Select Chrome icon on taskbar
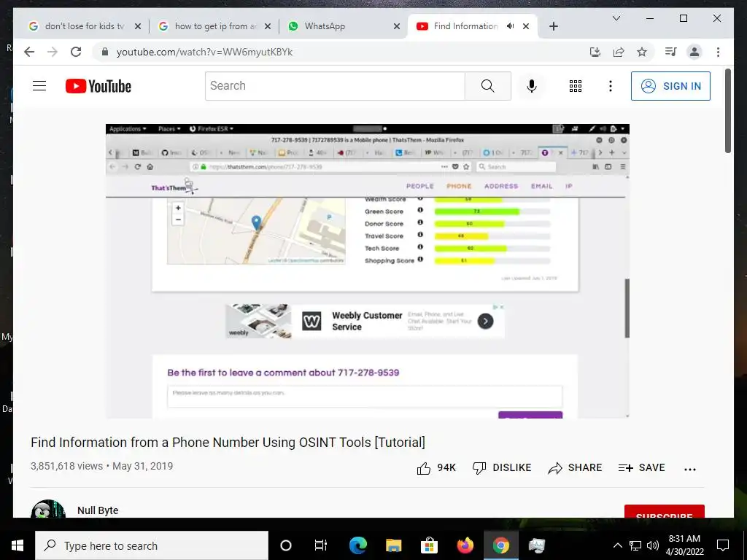This screenshot has width=747, height=560. click(x=500, y=545)
